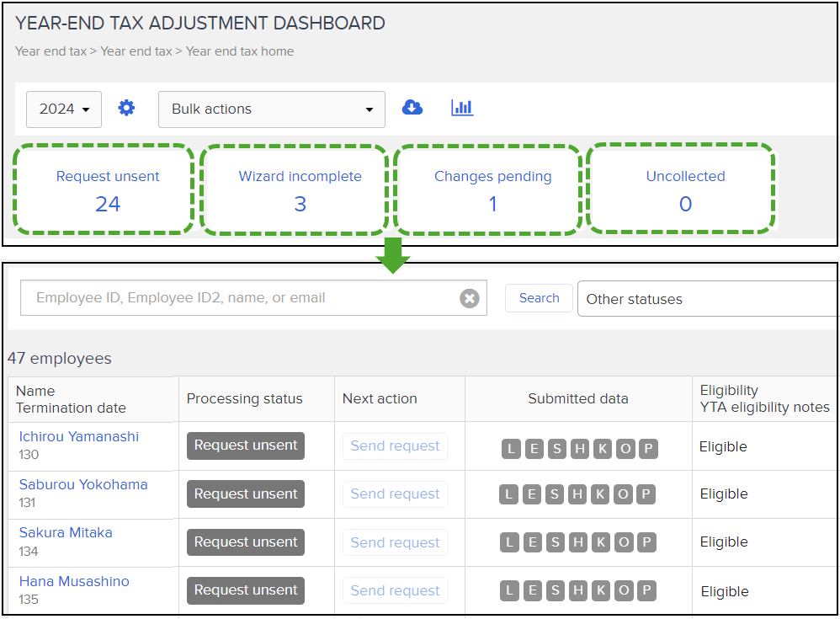
Task: Click the E badge in Saburou Yokohama's row
Action: coord(532,494)
